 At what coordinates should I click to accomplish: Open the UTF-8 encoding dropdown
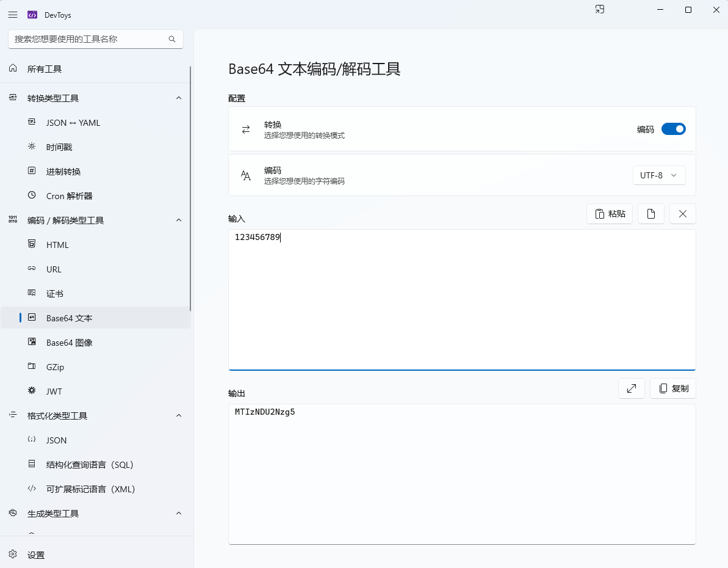point(659,175)
